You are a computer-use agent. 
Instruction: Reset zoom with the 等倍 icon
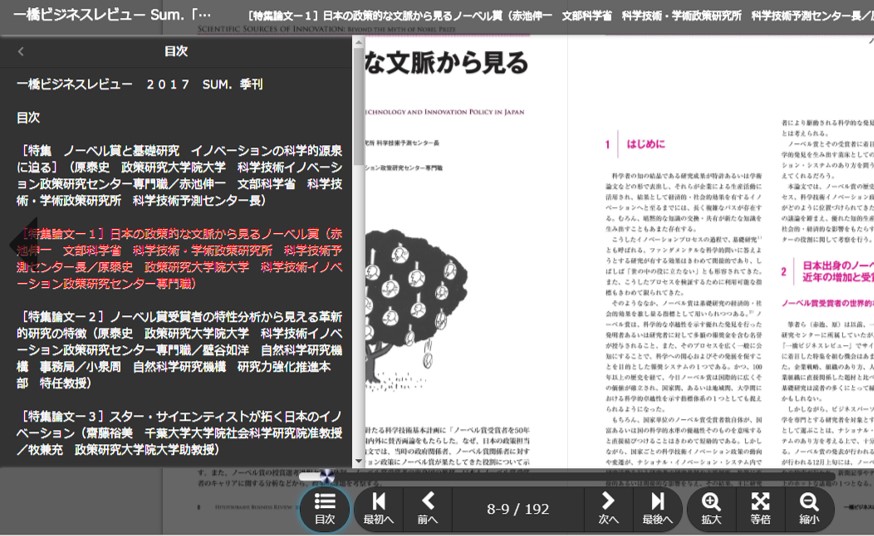(x=760, y=509)
